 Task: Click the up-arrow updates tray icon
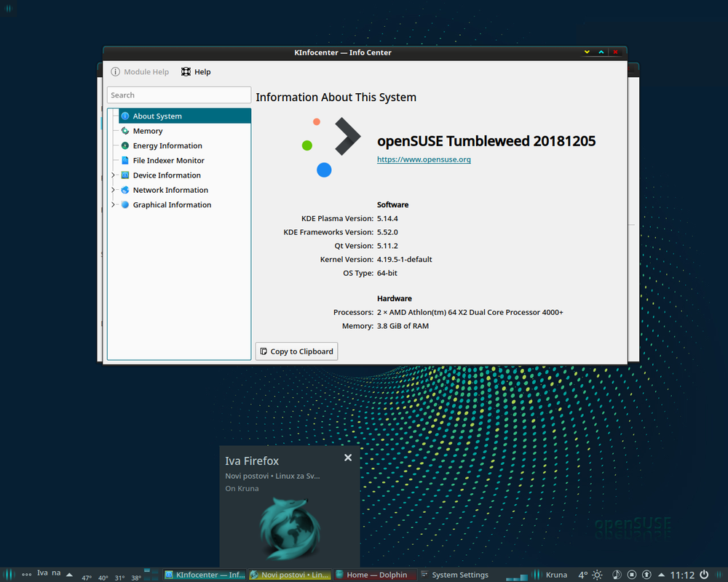click(646, 575)
